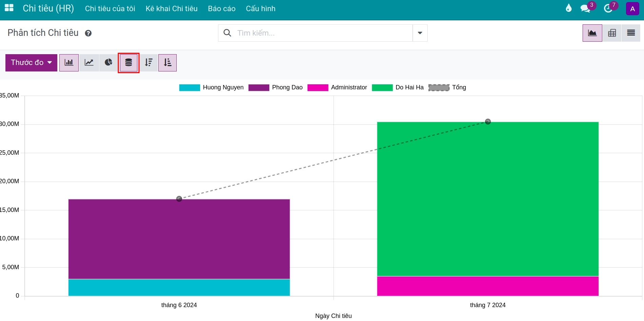Click the droplet debug icon
This screenshot has height=321, width=644.
(x=569, y=8)
